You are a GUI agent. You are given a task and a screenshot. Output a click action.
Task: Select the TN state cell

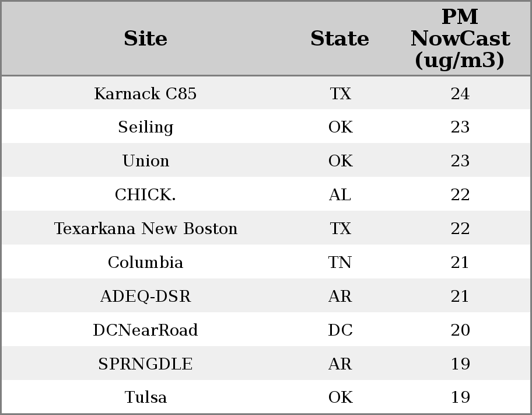pos(340,263)
